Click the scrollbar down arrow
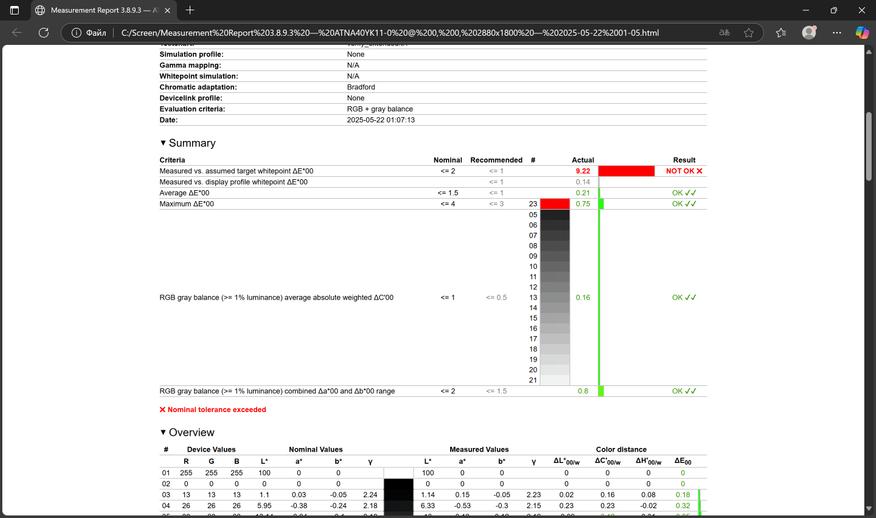Image resolution: width=876 pixels, height=518 pixels. [x=869, y=509]
